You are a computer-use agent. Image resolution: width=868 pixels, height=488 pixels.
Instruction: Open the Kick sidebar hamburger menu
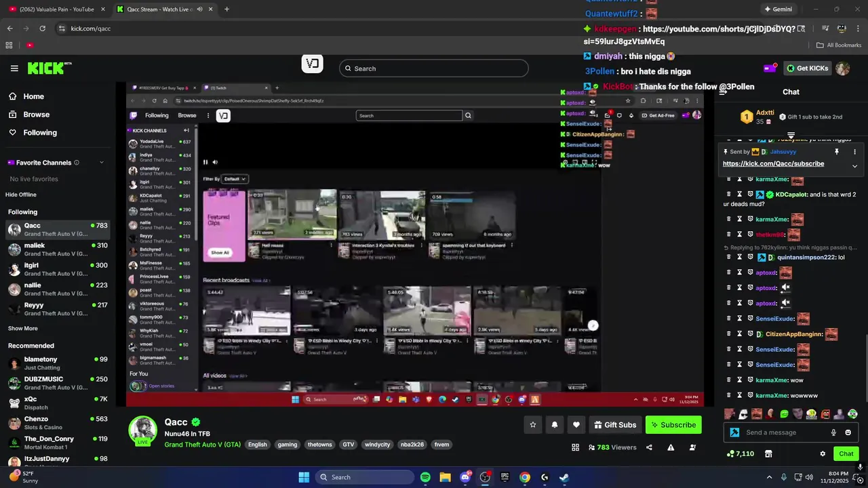(14, 68)
